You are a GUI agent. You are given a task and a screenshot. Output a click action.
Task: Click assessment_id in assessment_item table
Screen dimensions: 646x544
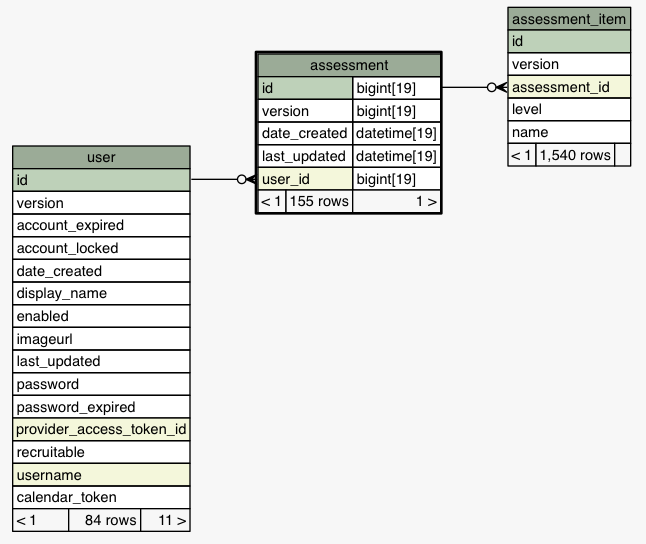click(569, 87)
